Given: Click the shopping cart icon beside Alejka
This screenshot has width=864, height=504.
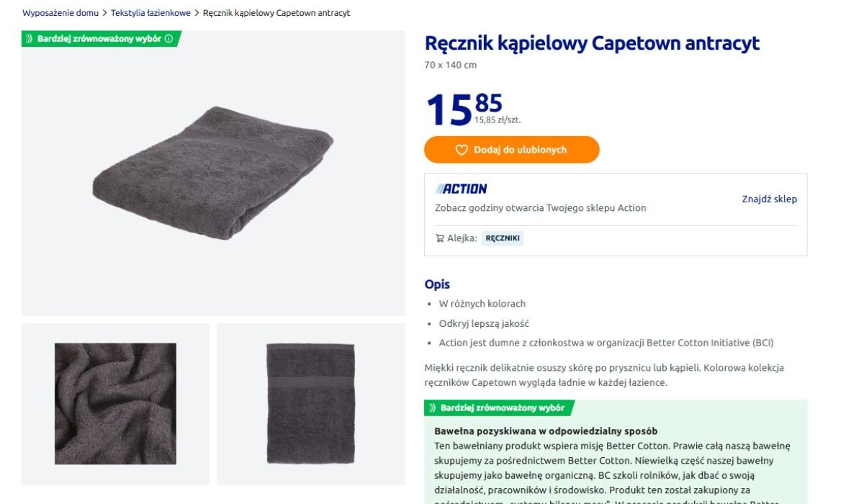Looking at the screenshot, I should click(x=440, y=238).
